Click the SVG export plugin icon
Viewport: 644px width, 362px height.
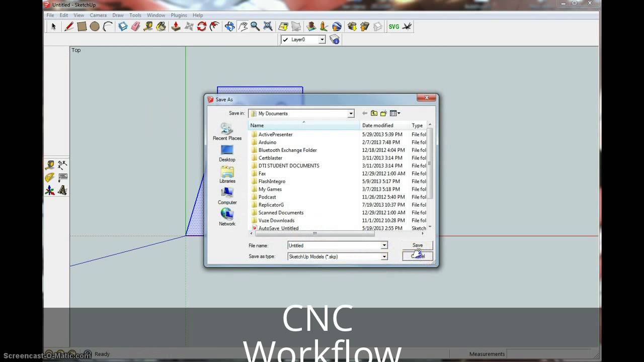(x=394, y=27)
